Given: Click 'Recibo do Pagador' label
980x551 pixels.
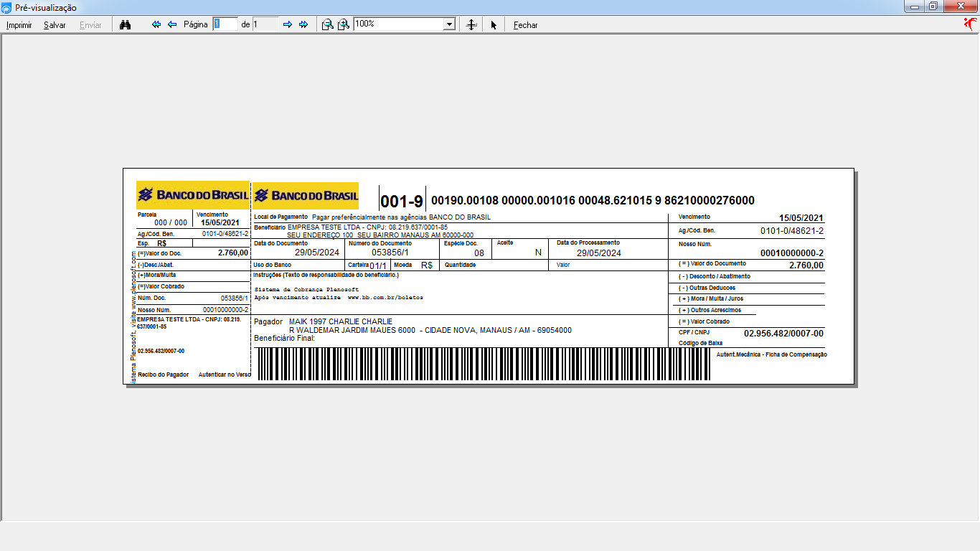Looking at the screenshot, I should tap(164, 375).
